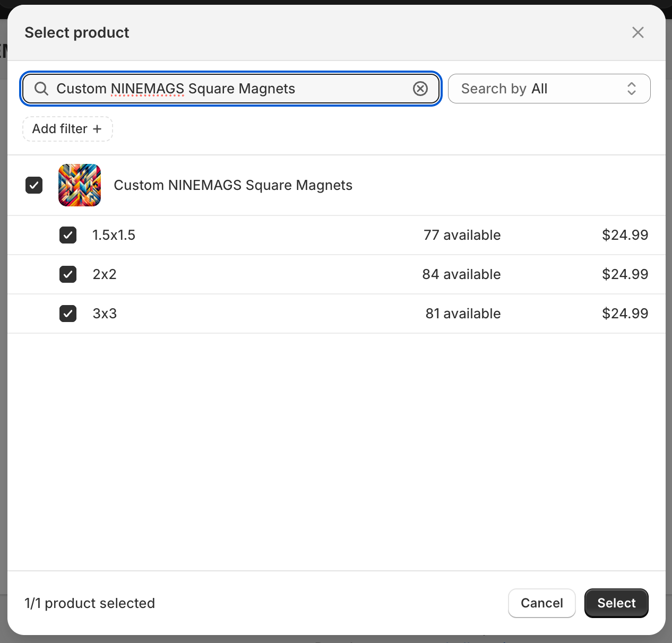Image resolution: width=672 pixels, height=643 pixels.
Task: Uncheck the 3x3 variant checkbox
Action: (68, 314)
